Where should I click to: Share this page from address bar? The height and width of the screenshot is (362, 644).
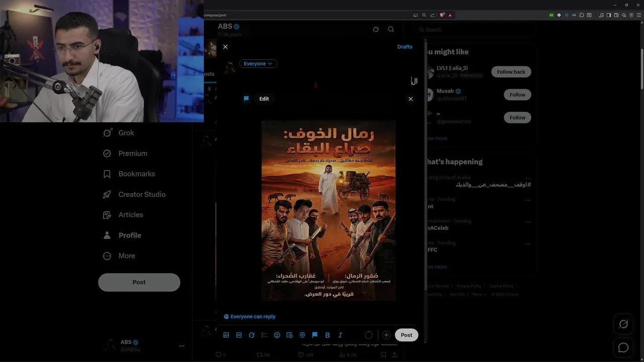433,15
